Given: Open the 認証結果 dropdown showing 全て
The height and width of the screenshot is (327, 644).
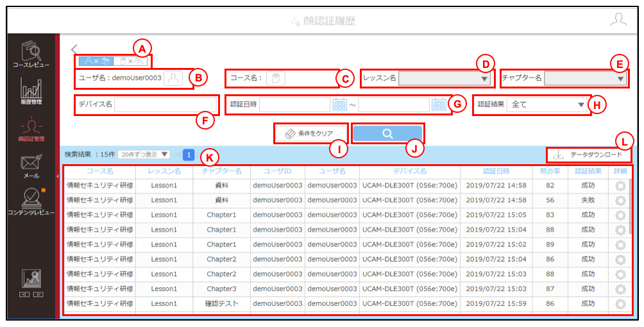Looking at the screenshot, I should tap(547, 105).
